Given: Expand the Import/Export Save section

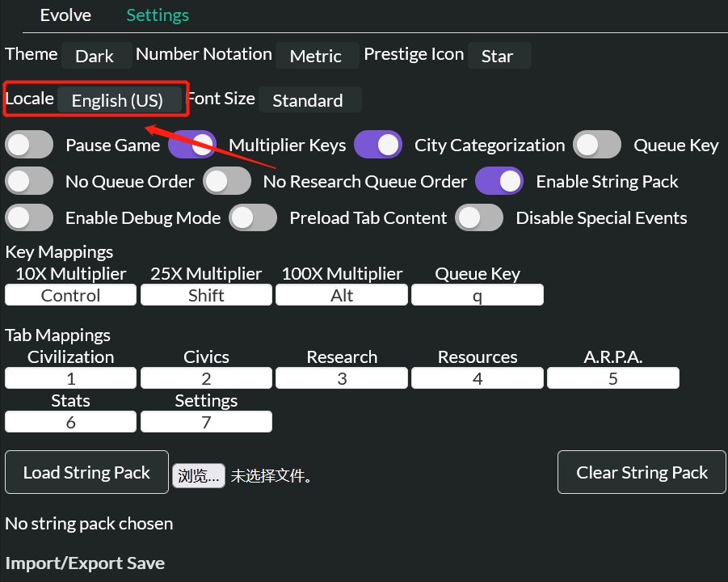Looking at the screenshot, I should pos(84,563).
